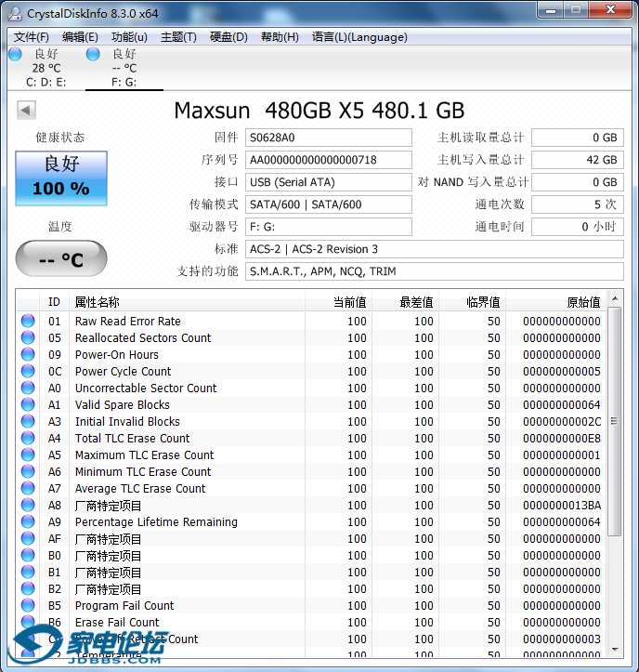
Task: Click the serial number field
Action: [329, 160]
